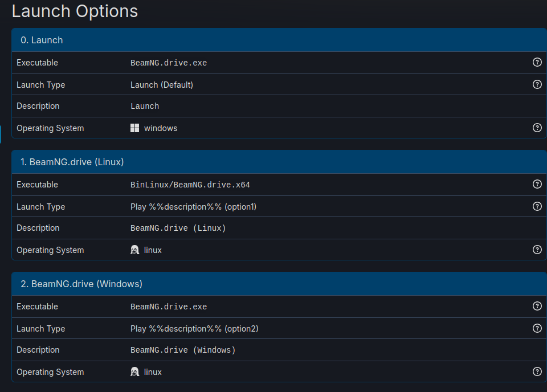Open help for section 2 Executable row
The image size is (547, 392).
coord(537,306)
